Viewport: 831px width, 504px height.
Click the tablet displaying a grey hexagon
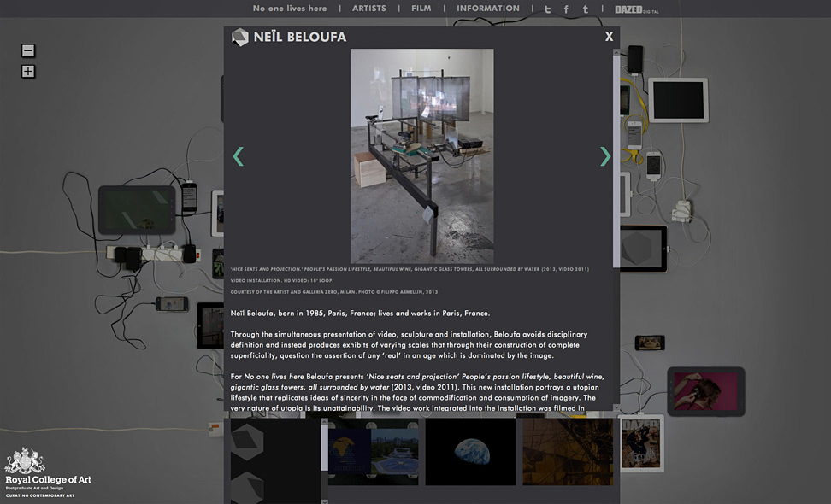click(644, 249)
